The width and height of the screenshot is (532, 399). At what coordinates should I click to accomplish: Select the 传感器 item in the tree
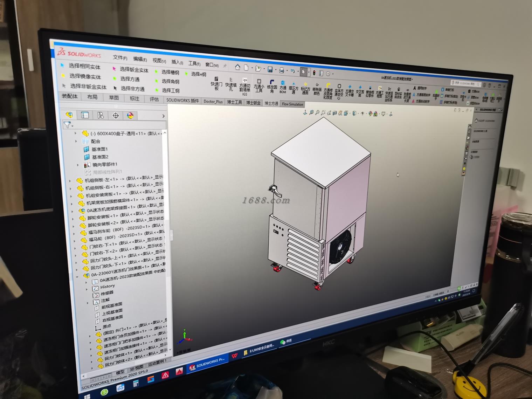click(103, 294)
